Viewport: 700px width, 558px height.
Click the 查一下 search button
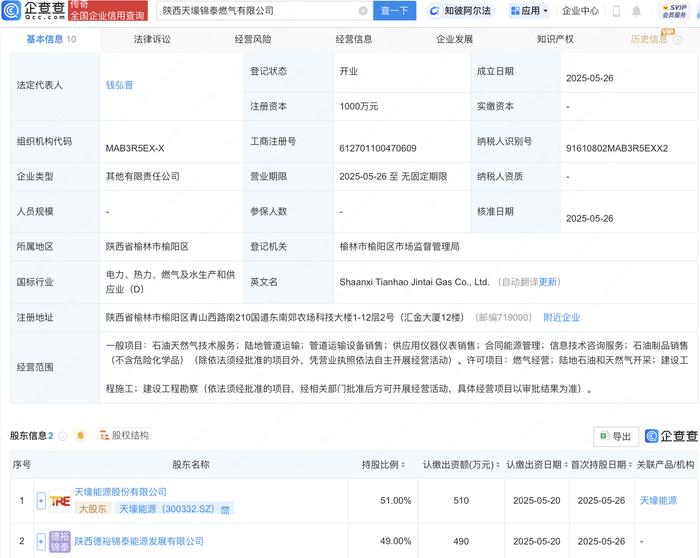click(394, 11)
